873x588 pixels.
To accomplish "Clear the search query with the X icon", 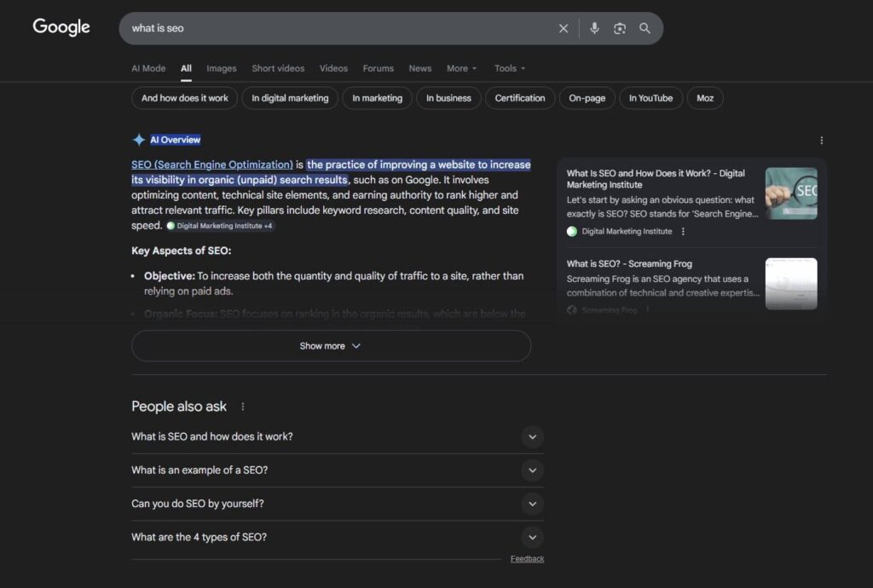I will point(564,28).
